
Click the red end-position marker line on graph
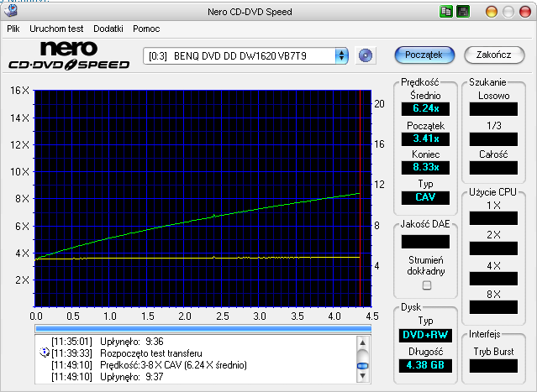pyautogui.click(x=361, y=198)
